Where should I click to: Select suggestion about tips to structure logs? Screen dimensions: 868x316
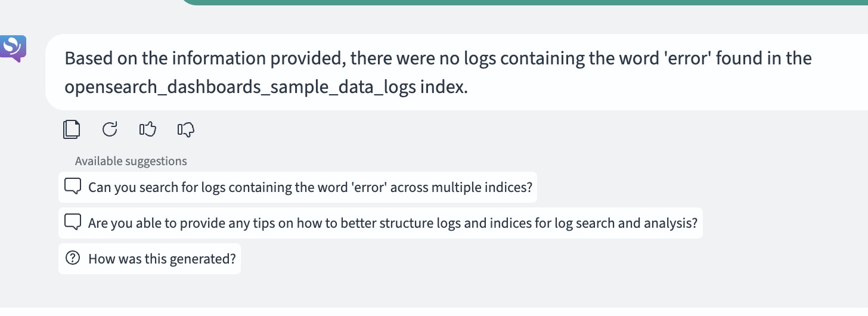(x=380, y=223)
